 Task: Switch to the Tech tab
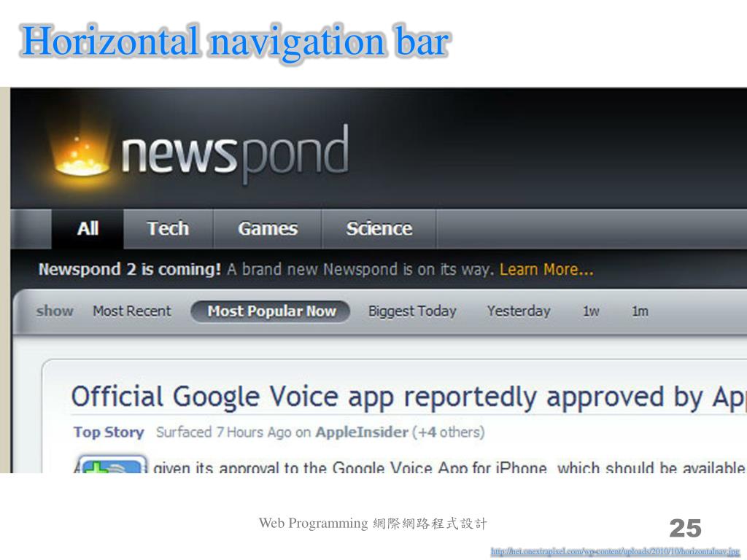169,228
